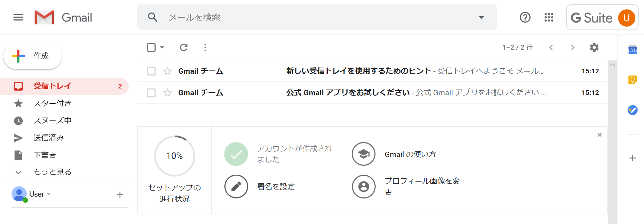644x224 pixels.
Task: Open Google Tasks in the side panel
Action: pyautogui.click(x=632, y=110)
